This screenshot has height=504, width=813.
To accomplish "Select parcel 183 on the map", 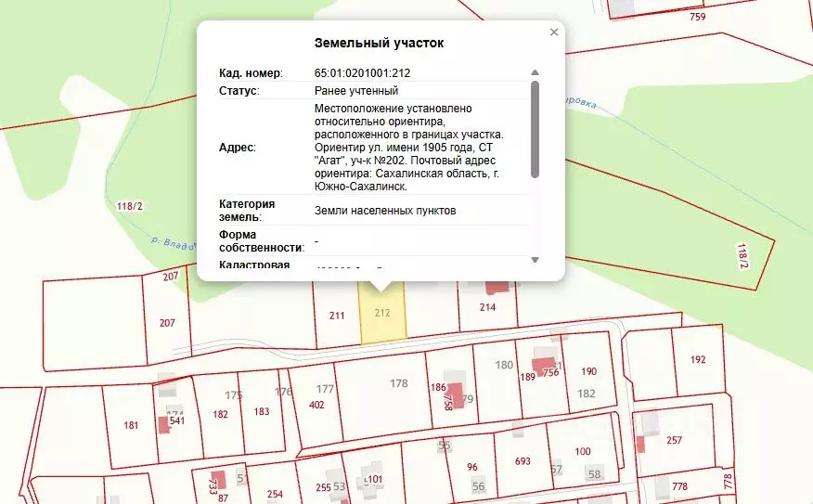I will pos(262,412).
